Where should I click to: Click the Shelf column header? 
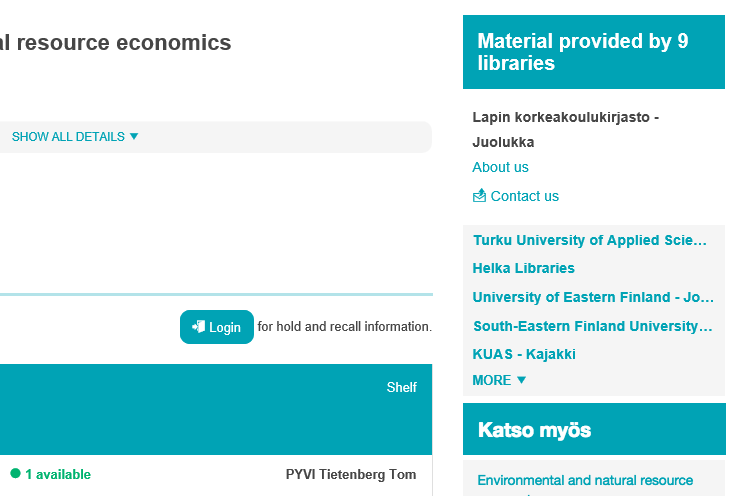(x=401, y=387)
